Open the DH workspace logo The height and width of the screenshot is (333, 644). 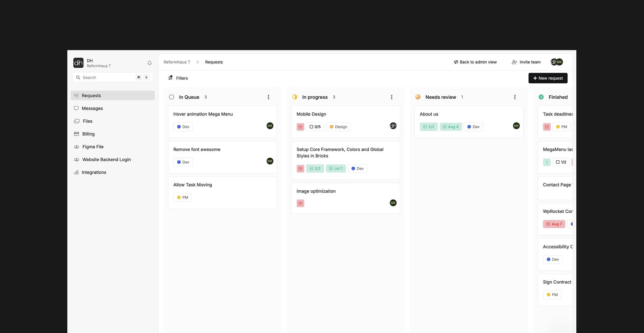(78, 63)
